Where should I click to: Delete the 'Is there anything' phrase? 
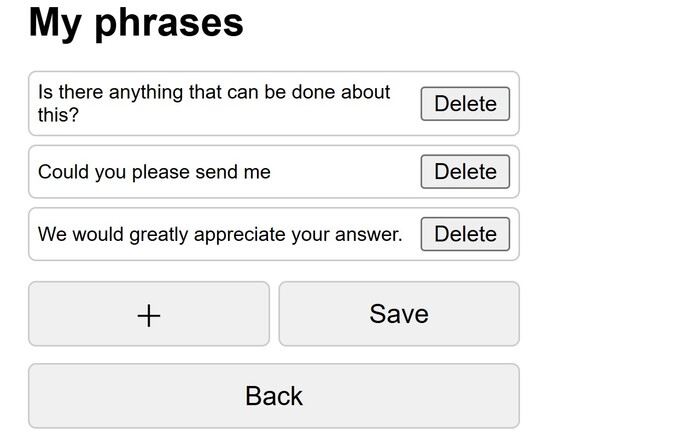(x=465, y=104)
